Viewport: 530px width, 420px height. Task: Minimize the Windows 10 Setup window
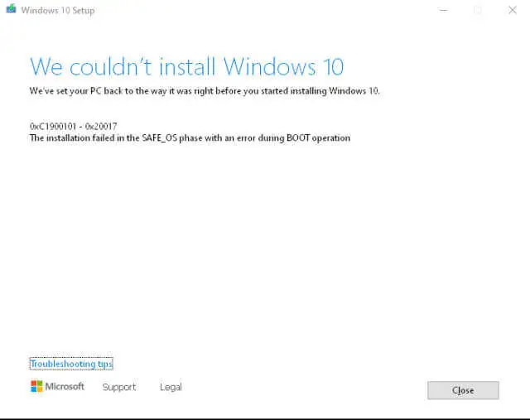[444, 10]
